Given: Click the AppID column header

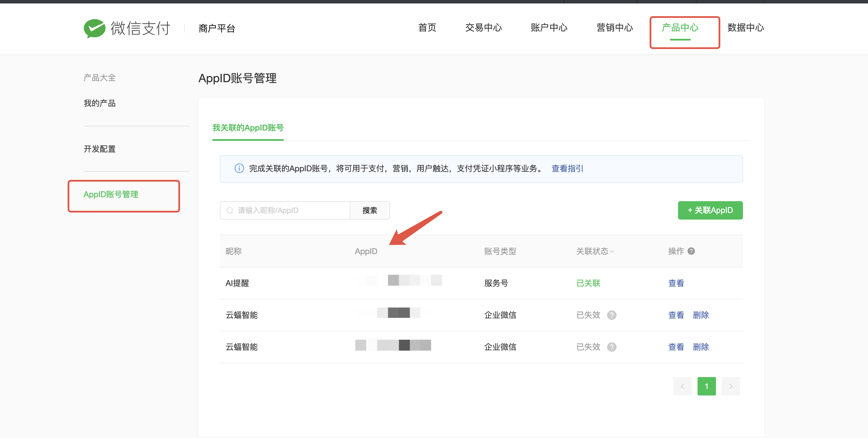Looking at the screenshot, I should [x=366, y=251].
